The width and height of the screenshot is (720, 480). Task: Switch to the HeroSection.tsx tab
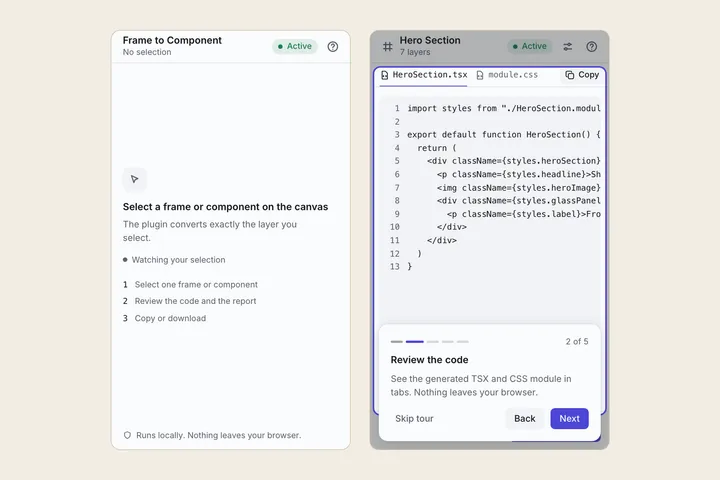point(424,75)
